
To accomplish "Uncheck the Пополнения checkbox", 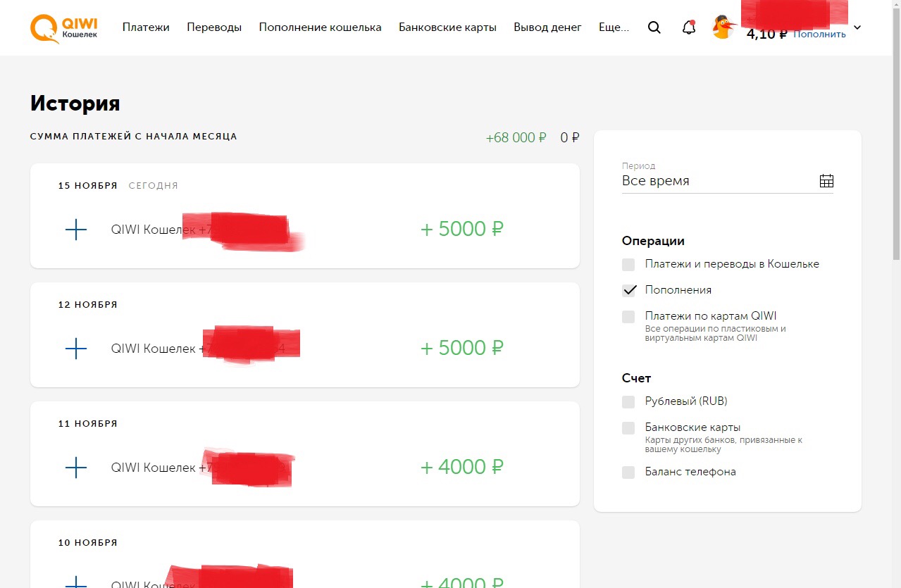I will [628, 290].
